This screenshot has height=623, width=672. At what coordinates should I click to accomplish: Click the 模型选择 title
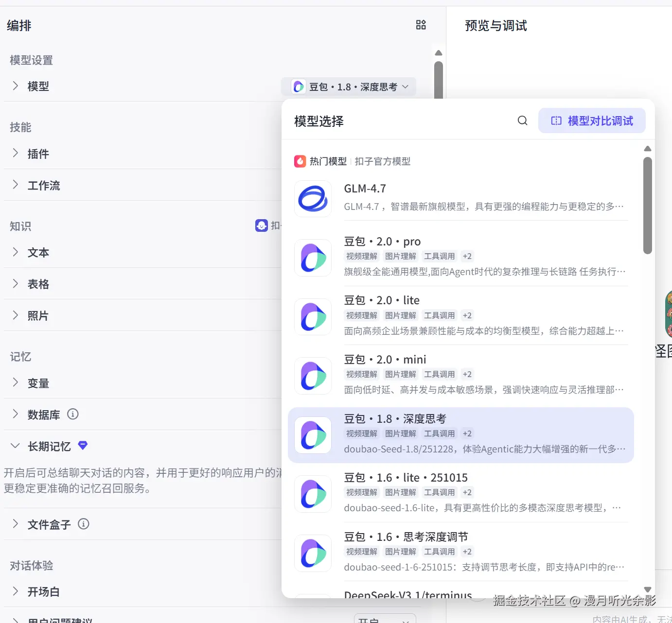point(319,121)
